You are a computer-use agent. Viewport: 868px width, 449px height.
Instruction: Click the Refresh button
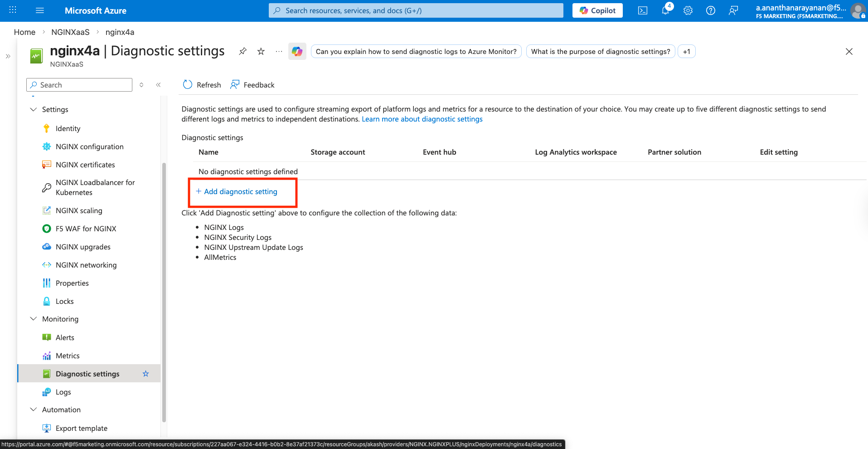202,85
